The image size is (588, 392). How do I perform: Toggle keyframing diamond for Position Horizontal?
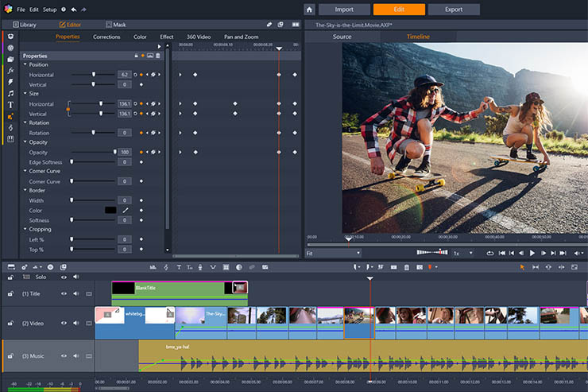[141, 75]
